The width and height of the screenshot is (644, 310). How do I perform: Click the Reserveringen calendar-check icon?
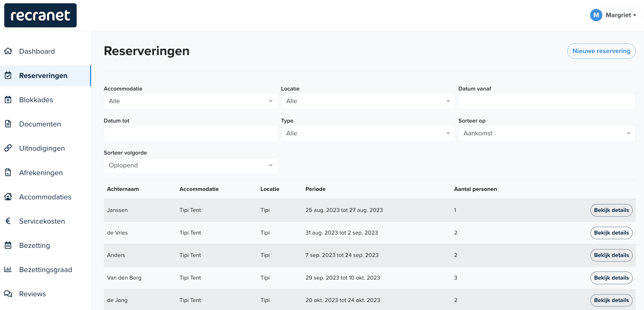(8, 75)
